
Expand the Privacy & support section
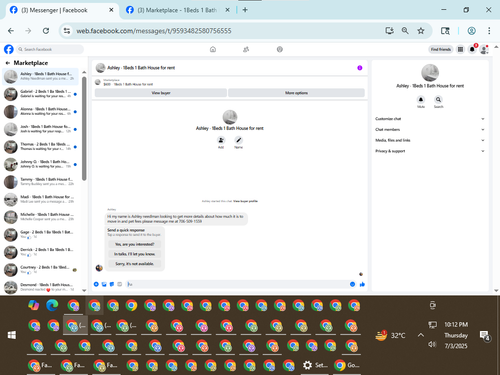[x=430, y=151]
